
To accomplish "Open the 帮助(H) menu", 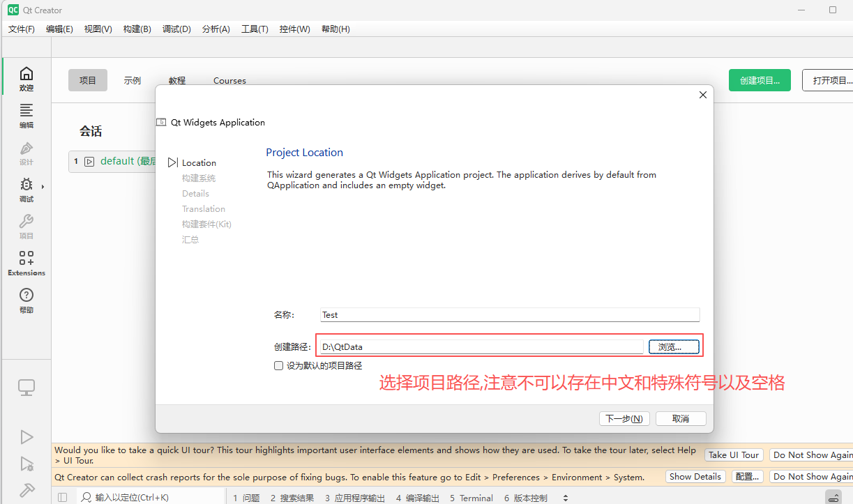I will 335,29.
